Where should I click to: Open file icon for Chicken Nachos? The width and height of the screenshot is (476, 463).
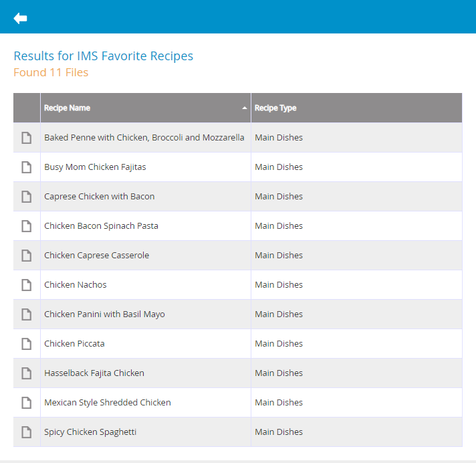click(x=27, y=285)
